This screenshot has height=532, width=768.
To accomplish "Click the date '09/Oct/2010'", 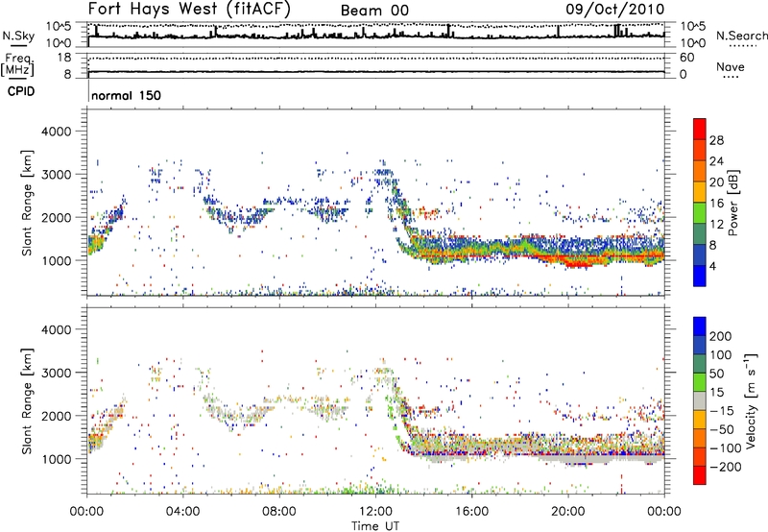I will [615, 9].
